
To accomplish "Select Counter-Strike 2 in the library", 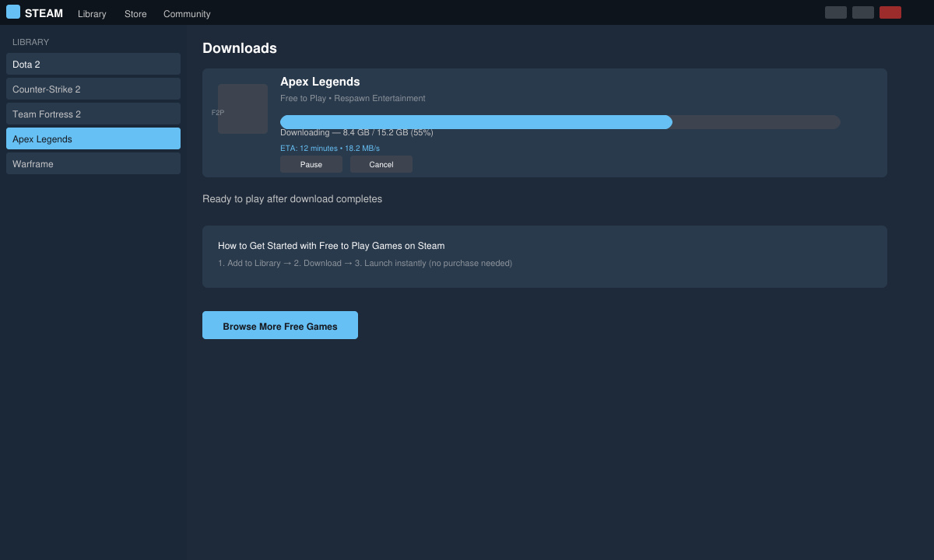I will pyautogui.click(x=93, y=89).
